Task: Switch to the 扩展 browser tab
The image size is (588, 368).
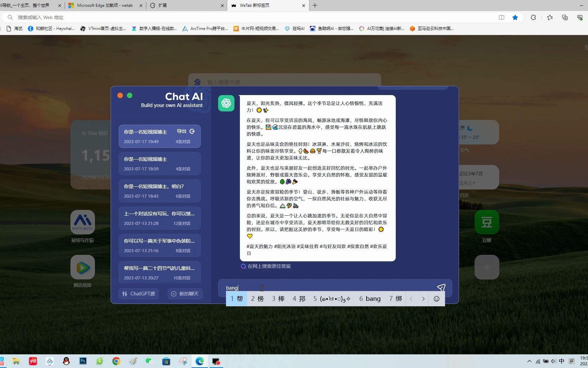Action: [184, 5]
